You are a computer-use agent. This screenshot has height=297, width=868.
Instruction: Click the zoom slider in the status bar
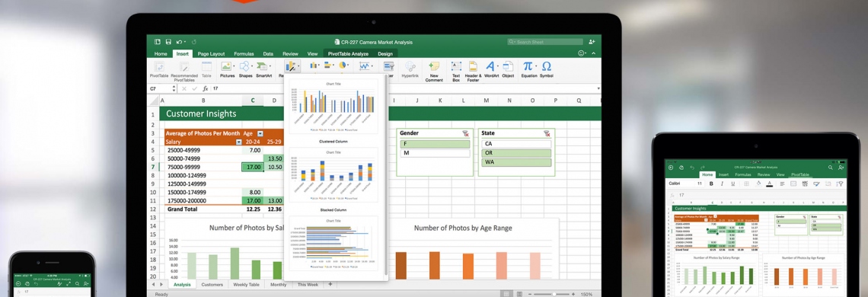554,294
